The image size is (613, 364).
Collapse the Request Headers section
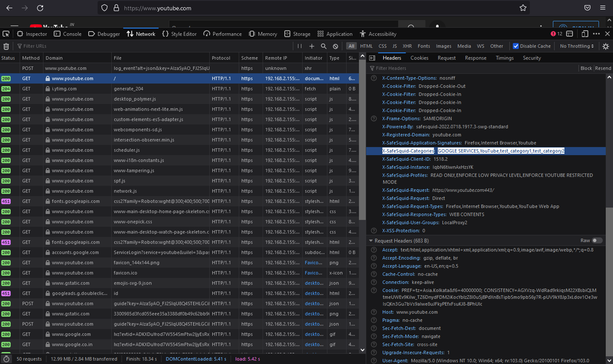(x=371, y=241)
